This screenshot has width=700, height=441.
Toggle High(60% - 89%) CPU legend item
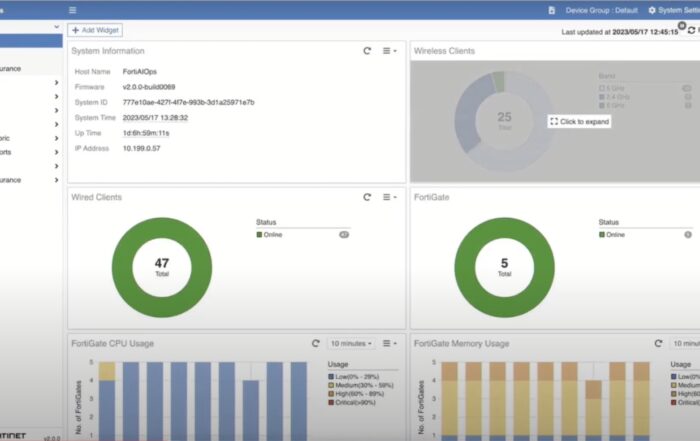[356, 394]
